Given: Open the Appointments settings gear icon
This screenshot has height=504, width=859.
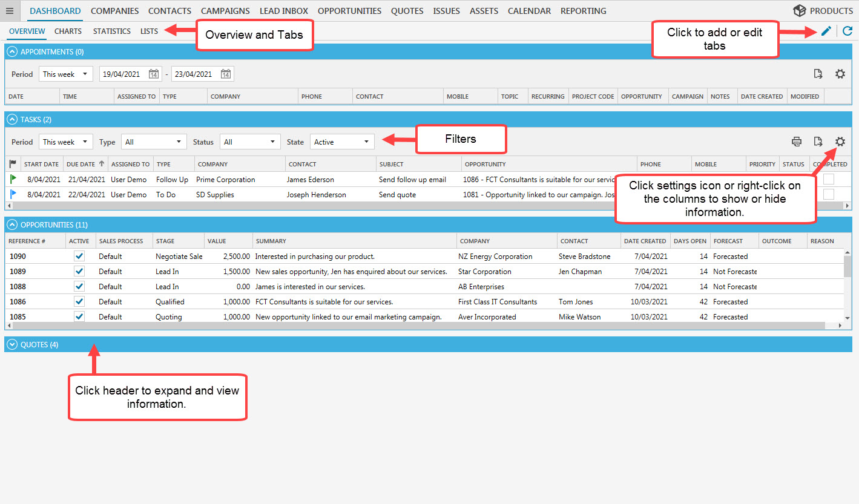Looking at the screenshot, I should pos(840,73).
